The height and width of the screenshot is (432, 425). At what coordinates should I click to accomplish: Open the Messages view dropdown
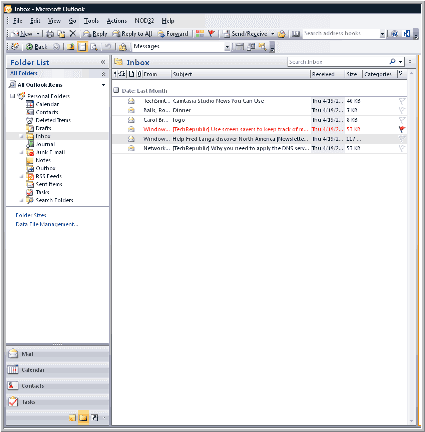(x=227, y=47)
